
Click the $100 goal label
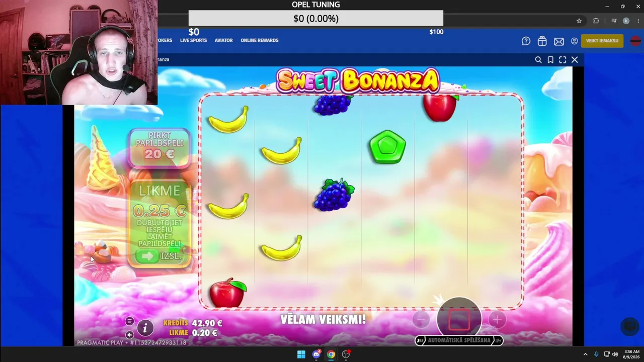pos(436,32)
